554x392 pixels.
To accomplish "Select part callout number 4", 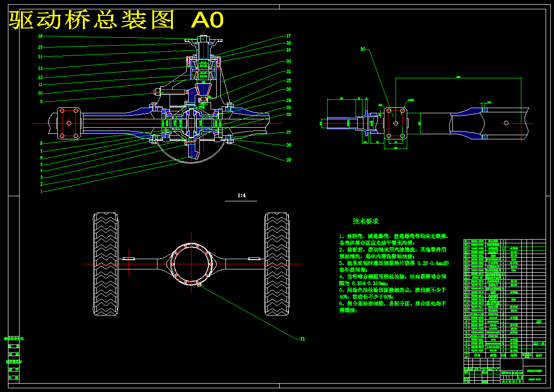I will click(41, 171).
